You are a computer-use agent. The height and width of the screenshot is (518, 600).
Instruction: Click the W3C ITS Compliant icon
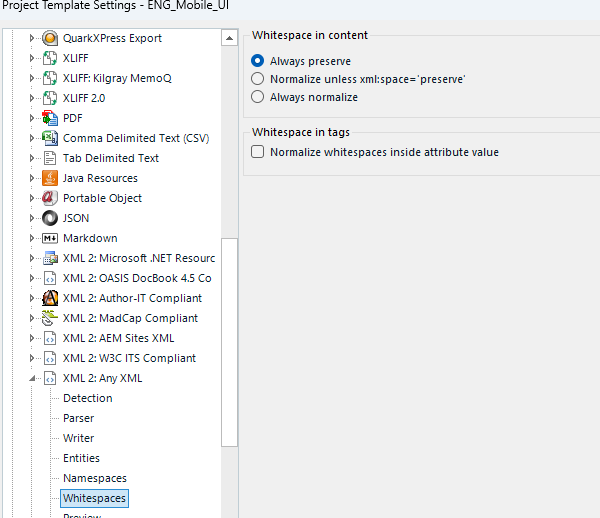click(x=50, y=358)
